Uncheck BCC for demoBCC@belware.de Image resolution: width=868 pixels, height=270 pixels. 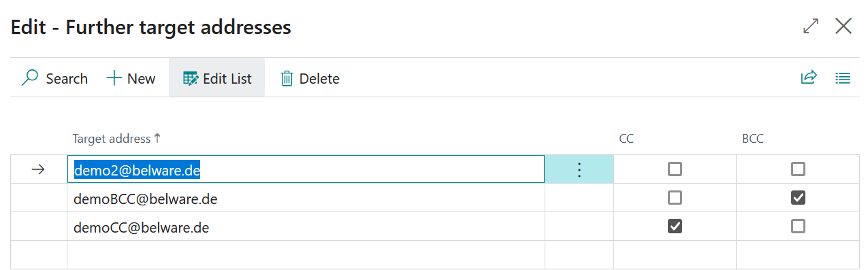tap(798, 197)
